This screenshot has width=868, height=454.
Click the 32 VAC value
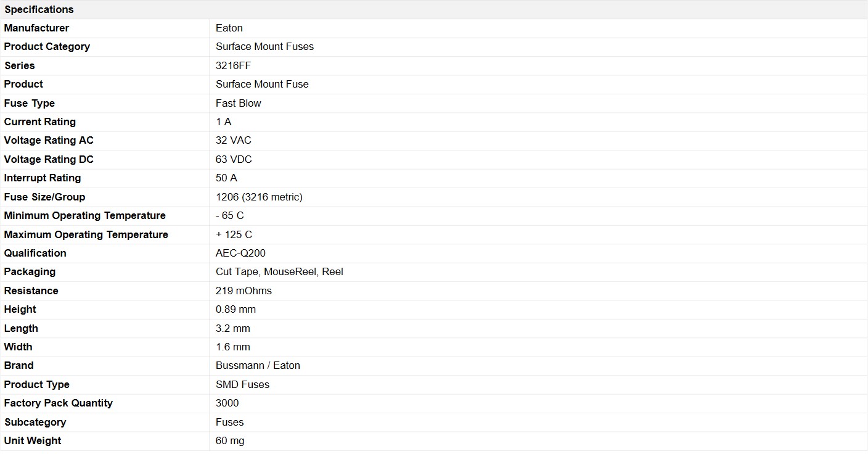234,141
